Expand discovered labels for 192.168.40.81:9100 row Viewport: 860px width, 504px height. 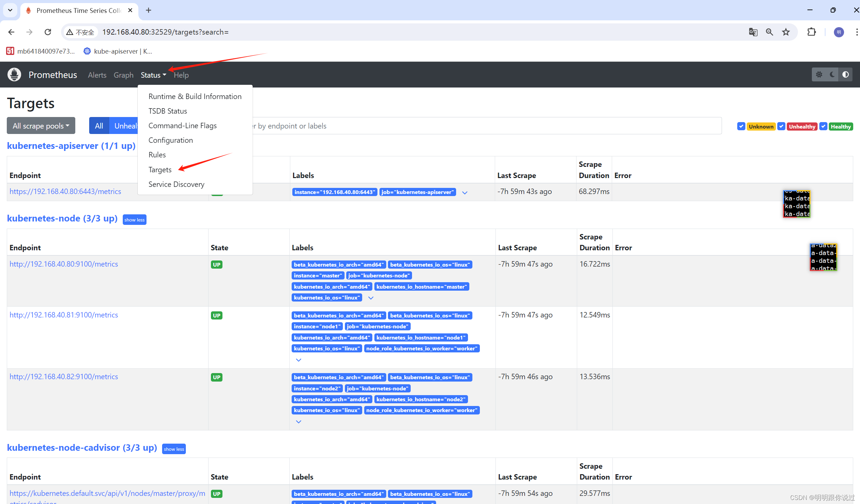(x=299, y=360)
